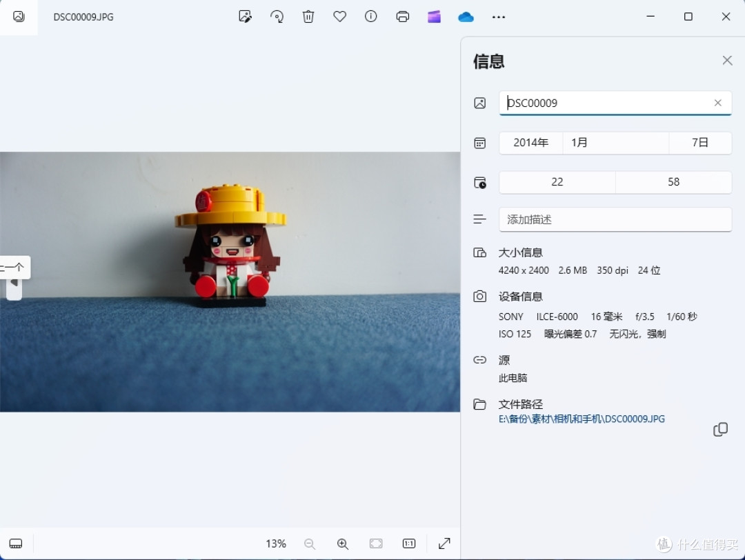Adjust zoom with the zoom in control
The width and height of the screenshot is (745, 560).
click(x=343, y=543)
